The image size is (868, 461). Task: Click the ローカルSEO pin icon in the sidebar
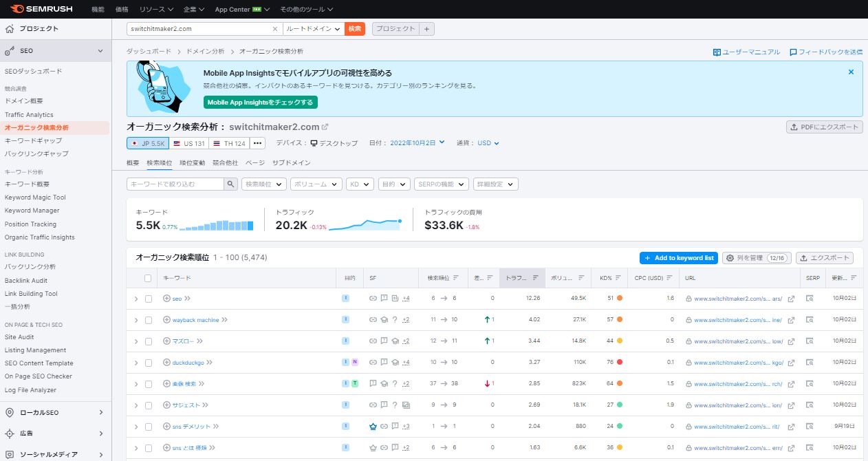10,412
